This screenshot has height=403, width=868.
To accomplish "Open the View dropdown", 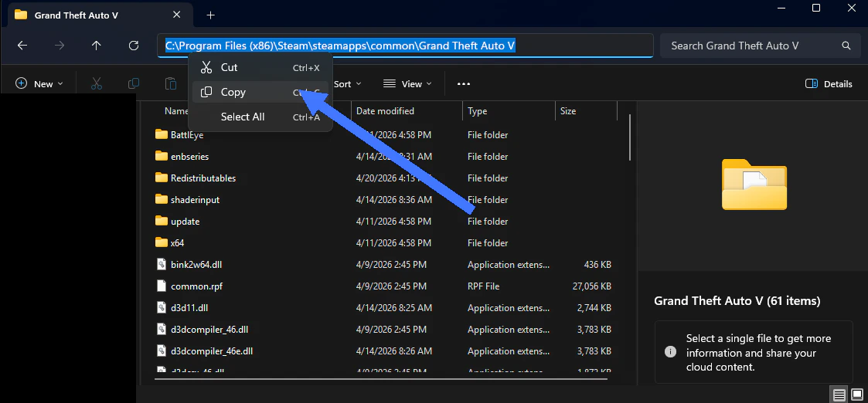I will pyautogui.click(x=408, y=84).
